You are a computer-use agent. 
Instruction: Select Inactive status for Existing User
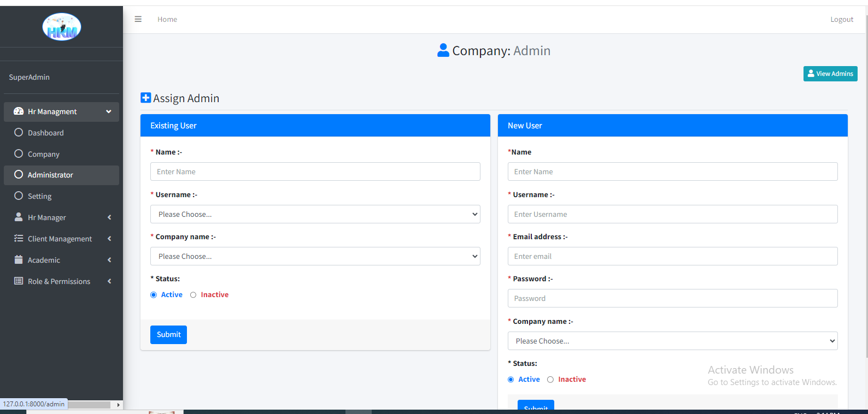(193, 295)
